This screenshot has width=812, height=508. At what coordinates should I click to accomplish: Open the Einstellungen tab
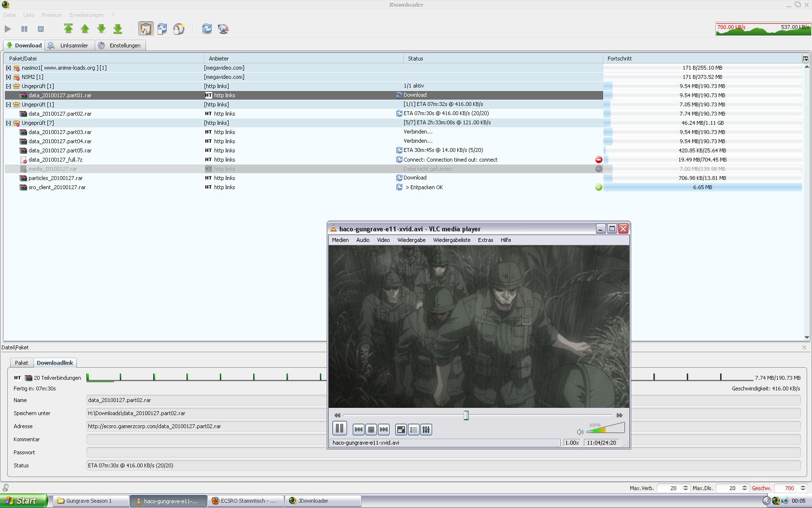click(124, 45)
